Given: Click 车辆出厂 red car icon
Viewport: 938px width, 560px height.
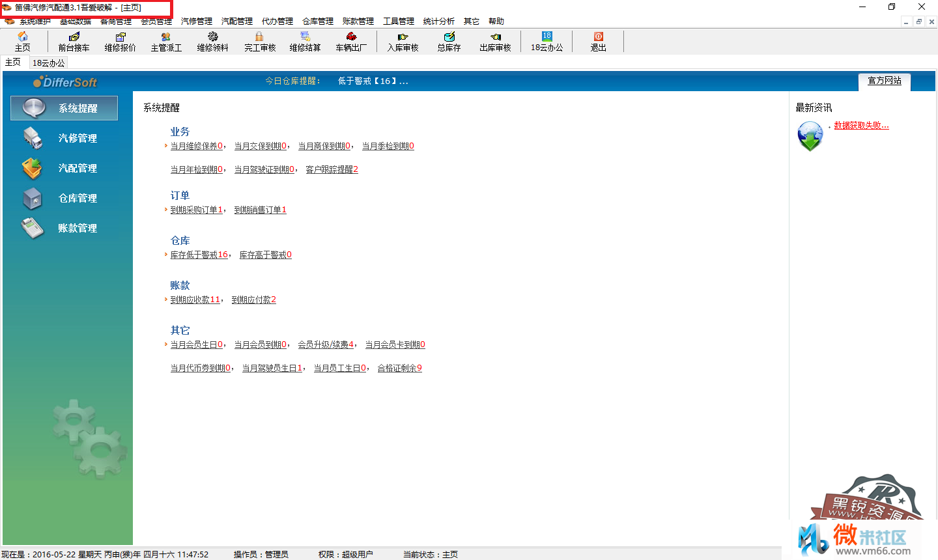Looking at the screenshot, I should click(x=351, y=42).
